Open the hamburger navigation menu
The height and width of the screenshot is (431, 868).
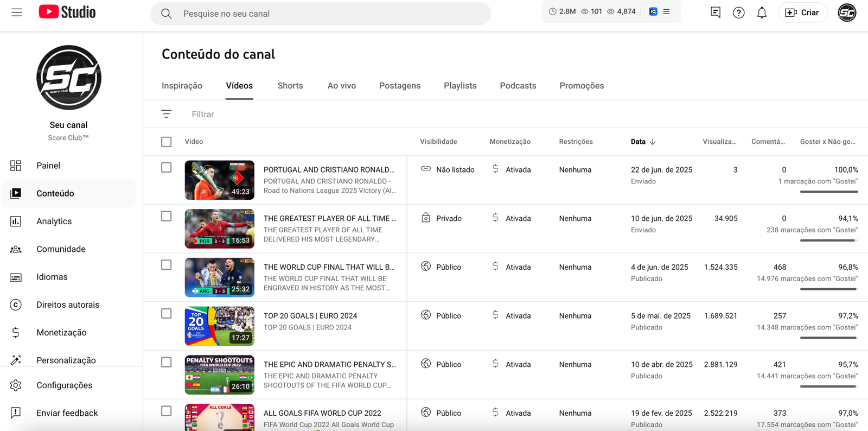click(17, 12)
